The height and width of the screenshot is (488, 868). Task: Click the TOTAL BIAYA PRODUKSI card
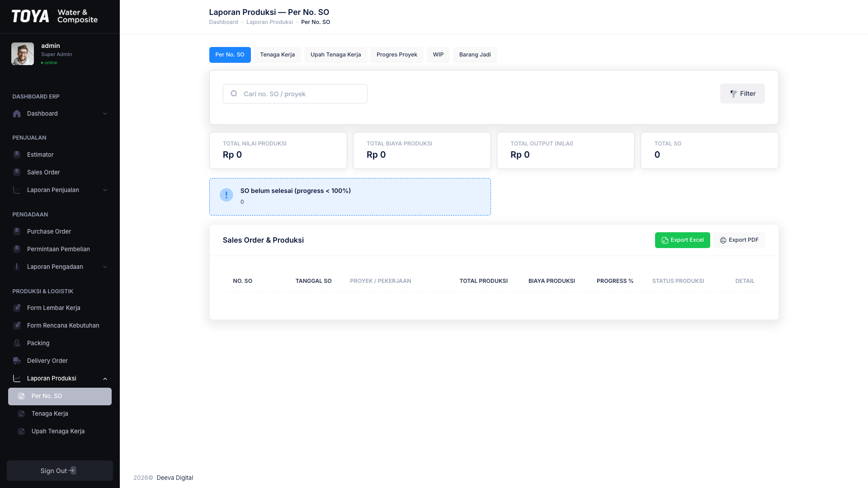(x=422, y=150)
